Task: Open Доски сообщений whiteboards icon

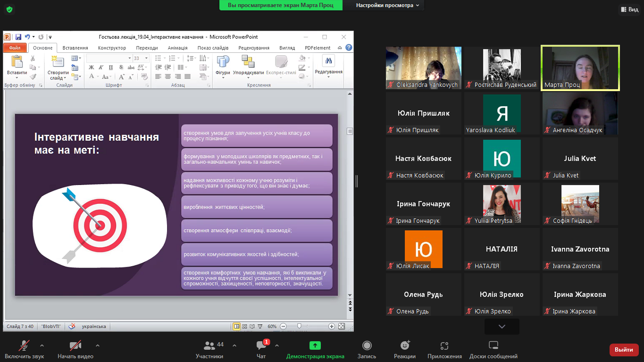Action: [x=493, y=346]
